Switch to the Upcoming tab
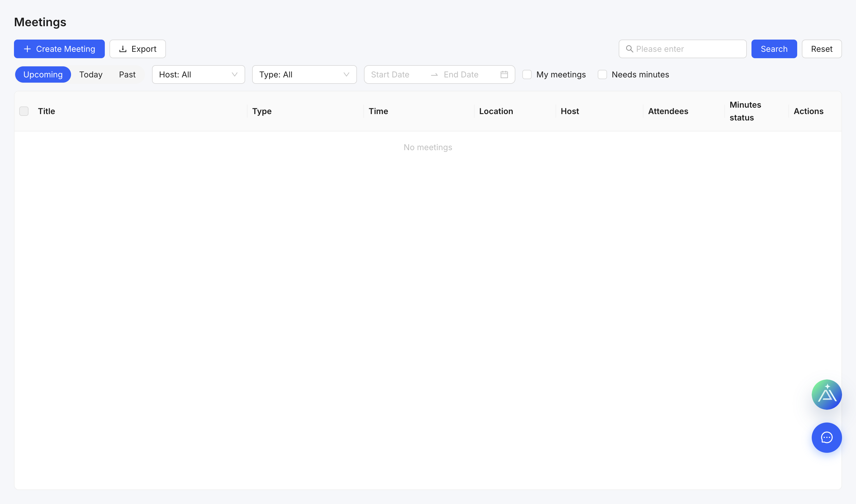The image size is (856, 504). point(43,74)
